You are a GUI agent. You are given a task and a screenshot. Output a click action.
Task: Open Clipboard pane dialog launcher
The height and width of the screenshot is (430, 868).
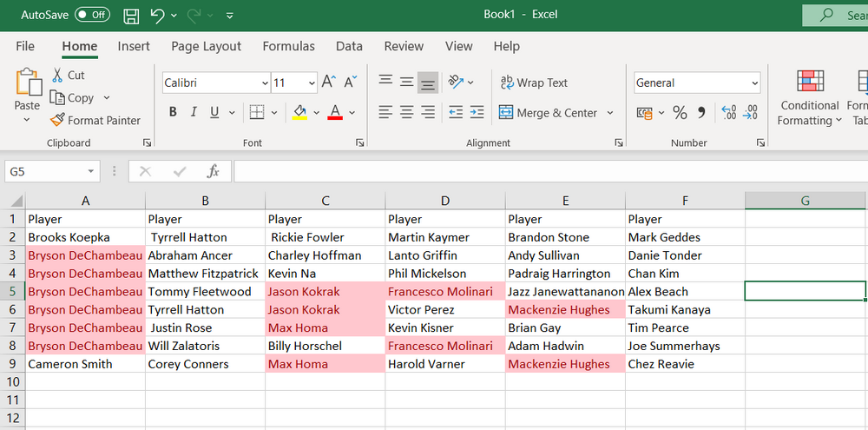(x=147, y=143)
